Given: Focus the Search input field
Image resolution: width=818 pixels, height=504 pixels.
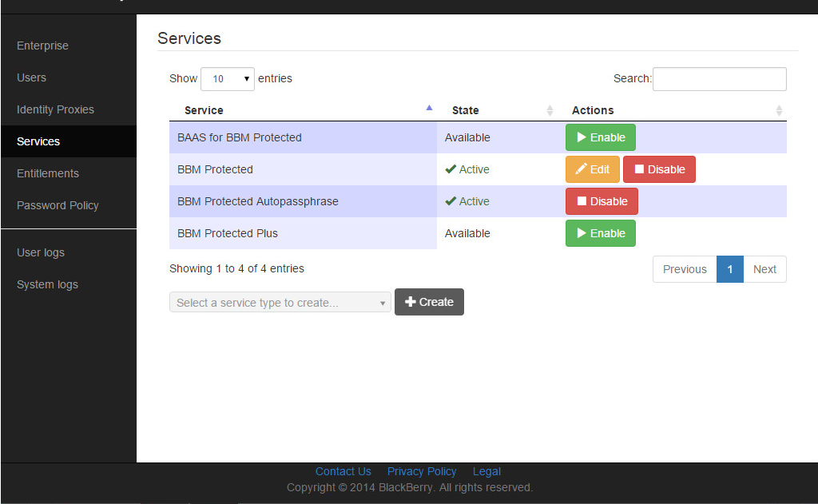Looking at the screenshot, I should pyautogui.click(x=719, y=79).
